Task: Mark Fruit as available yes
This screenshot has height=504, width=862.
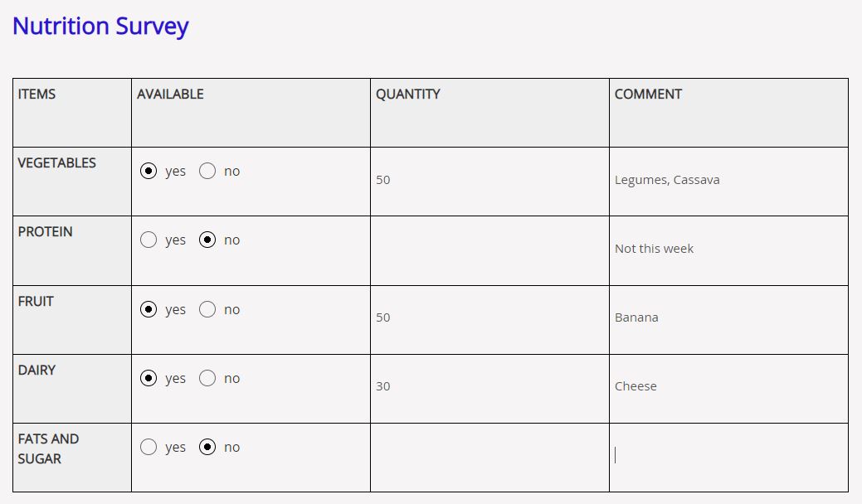Action: tap(149, 309)
